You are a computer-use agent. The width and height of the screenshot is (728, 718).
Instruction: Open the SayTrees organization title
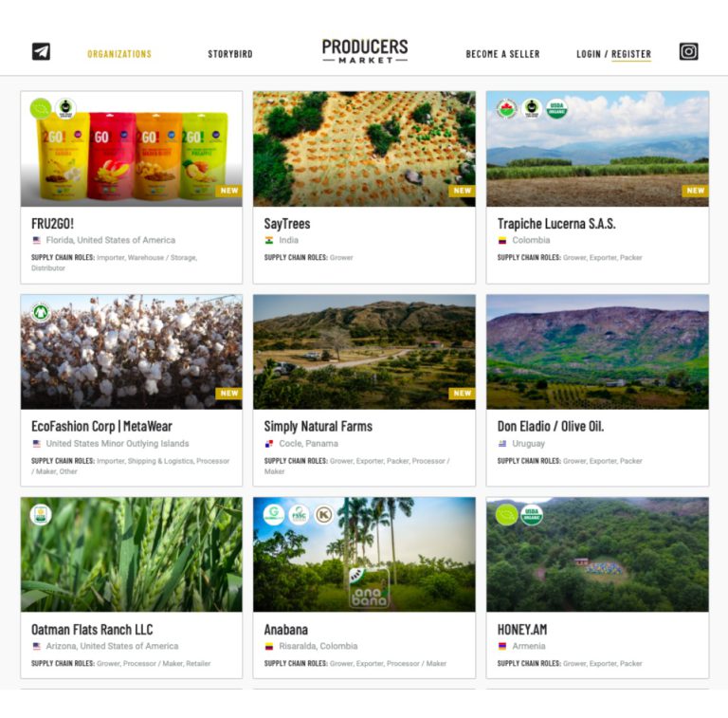tap(287, 224)
